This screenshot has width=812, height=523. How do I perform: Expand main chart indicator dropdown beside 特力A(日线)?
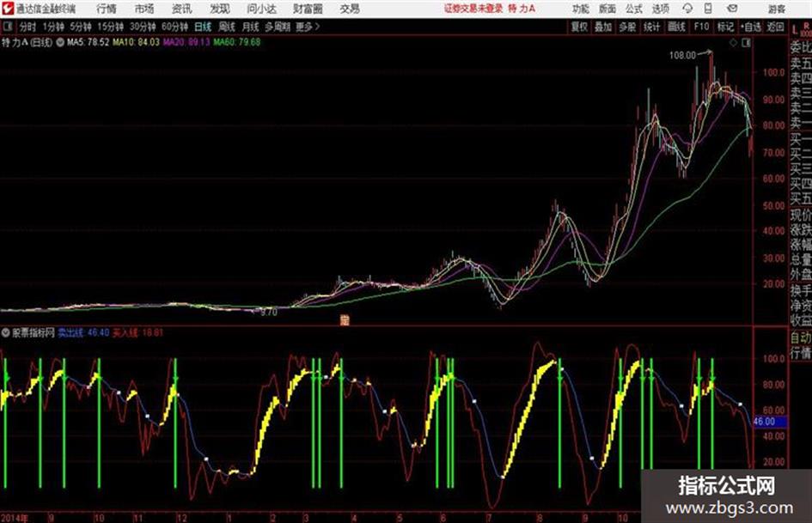(x=60, y=42)
